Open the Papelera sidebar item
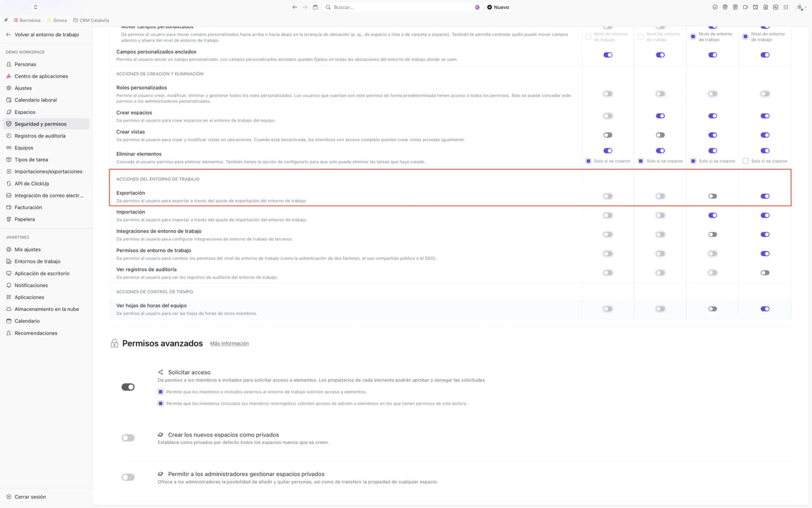 point(25,219)
